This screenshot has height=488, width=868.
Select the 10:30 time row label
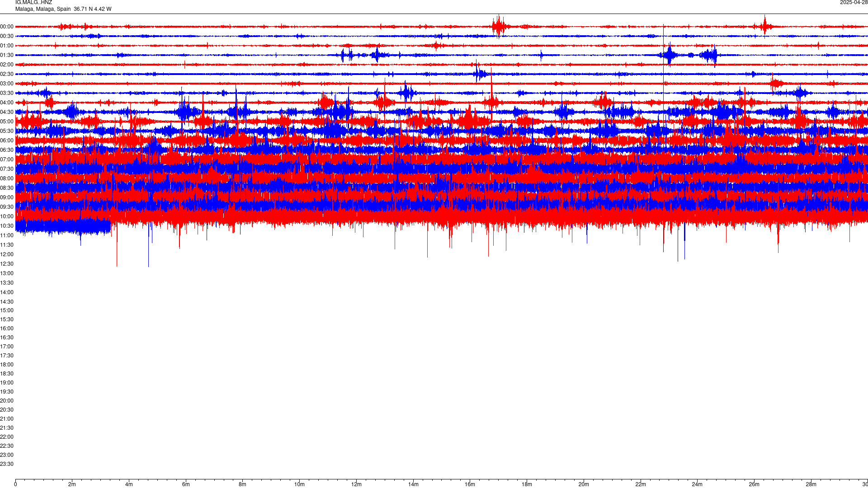tap(7, 226)
